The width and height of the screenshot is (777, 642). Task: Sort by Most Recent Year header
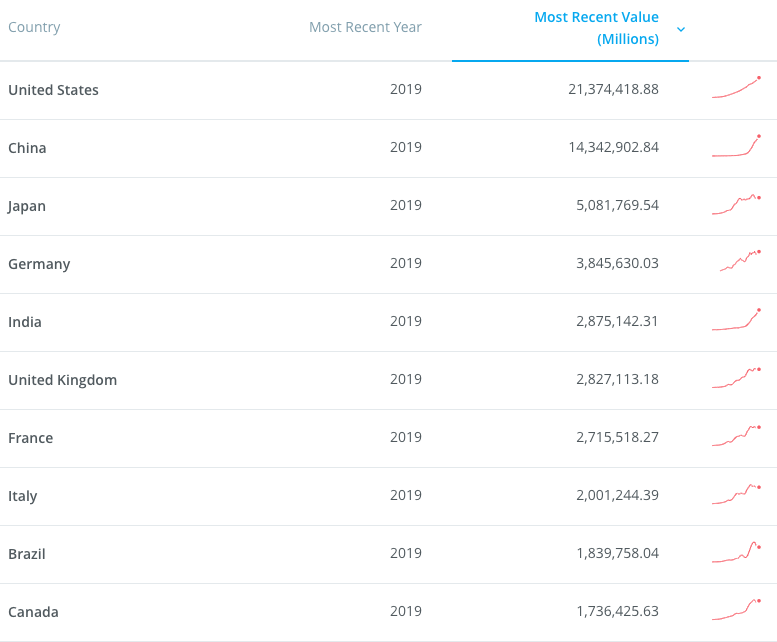pyautogui.click(x=365, y=27)
